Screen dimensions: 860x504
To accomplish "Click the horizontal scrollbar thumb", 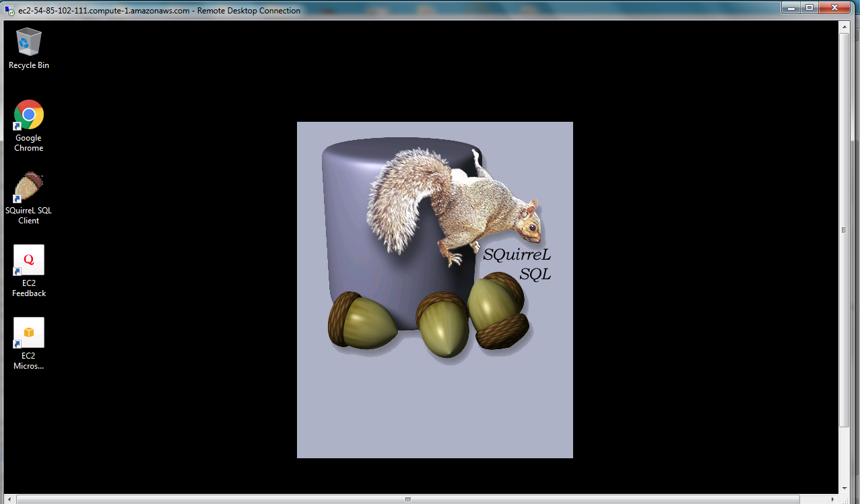I will point(407,499).
